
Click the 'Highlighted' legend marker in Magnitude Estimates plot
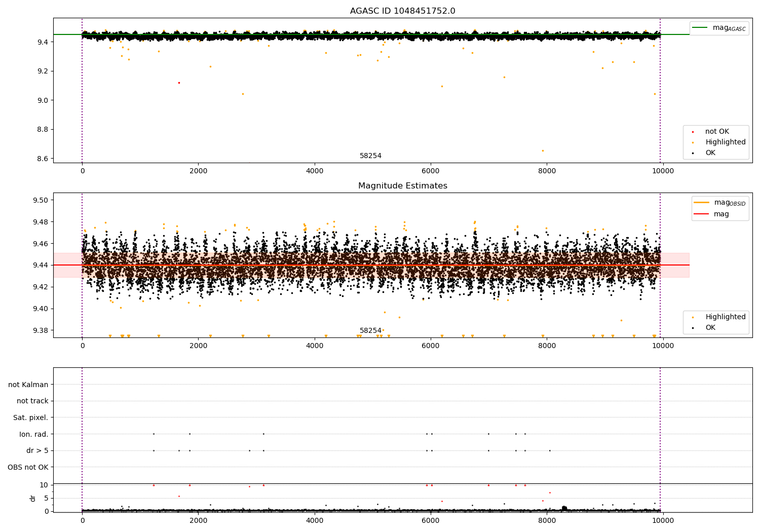point(693,317)
